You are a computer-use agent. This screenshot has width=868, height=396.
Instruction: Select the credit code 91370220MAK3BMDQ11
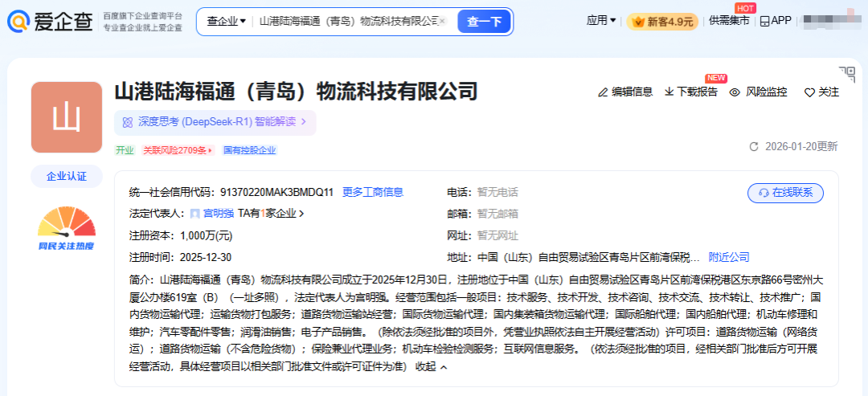[276, 192]
